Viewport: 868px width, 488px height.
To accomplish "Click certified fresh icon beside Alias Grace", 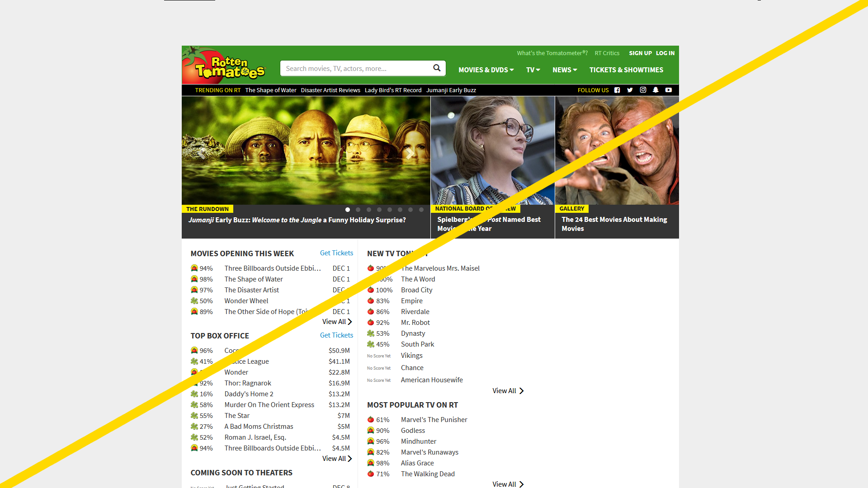I will (x=371, y=463).
